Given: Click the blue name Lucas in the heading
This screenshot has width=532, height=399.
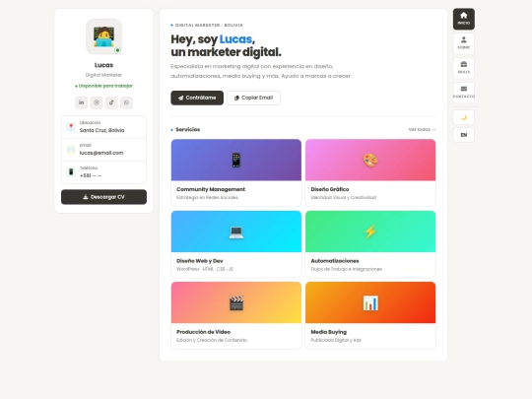Looking at the screenshot, I should (x=235, y=39).
